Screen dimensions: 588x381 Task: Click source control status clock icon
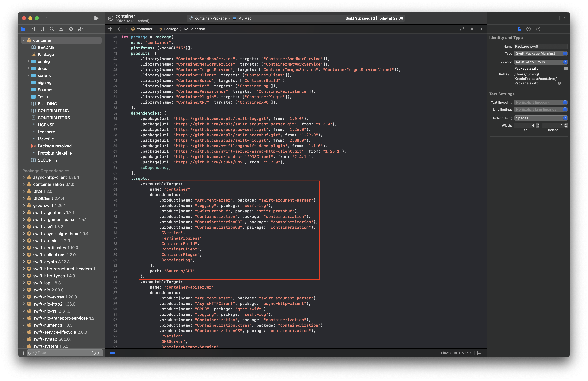[111, 18]
